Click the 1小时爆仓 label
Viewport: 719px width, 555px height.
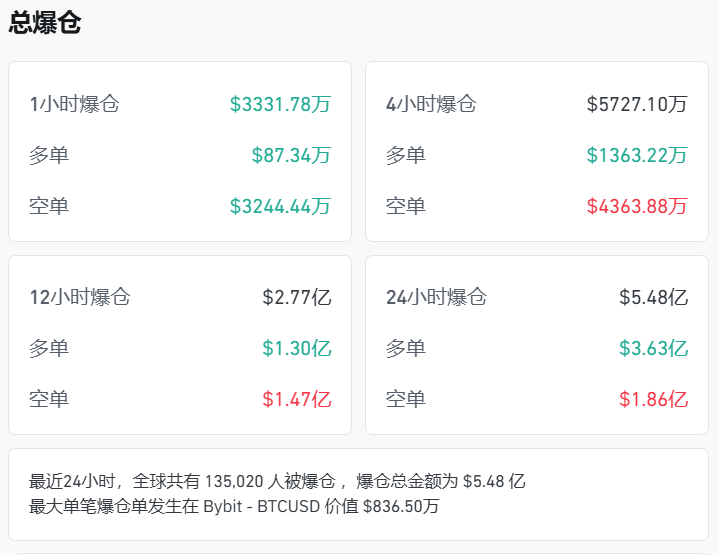[x=74, y=104]
